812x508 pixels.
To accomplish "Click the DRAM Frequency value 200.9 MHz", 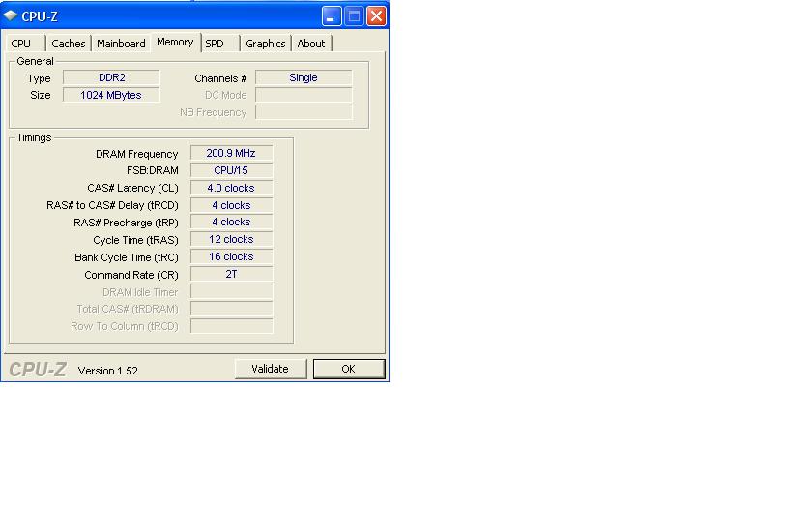I will [231, 153].
